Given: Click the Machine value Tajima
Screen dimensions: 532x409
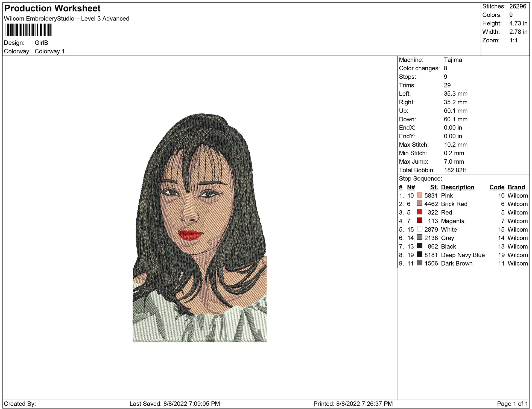Looking at the screenshot, I should [x=453, y=60].
